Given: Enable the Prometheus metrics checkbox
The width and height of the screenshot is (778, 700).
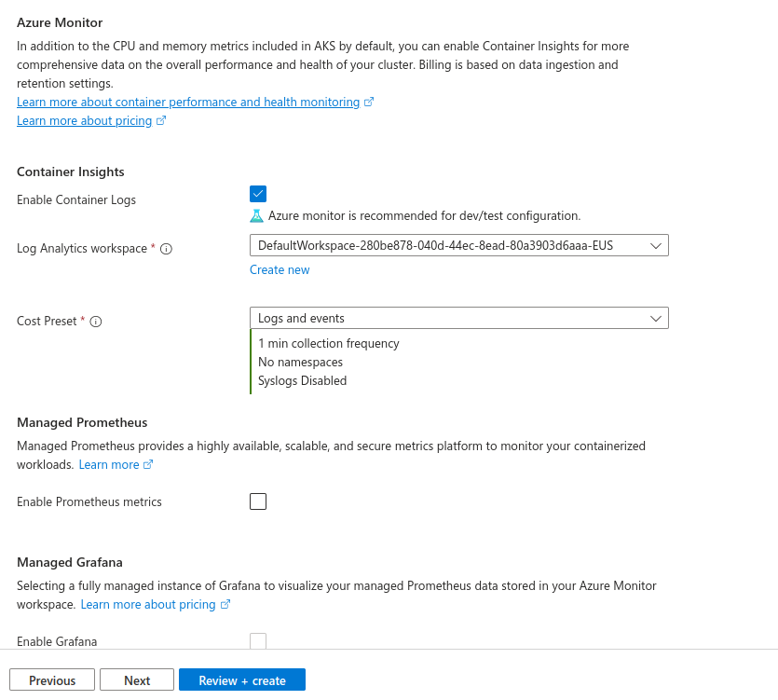Looking at the screenshot, I should tap(258, 501).
